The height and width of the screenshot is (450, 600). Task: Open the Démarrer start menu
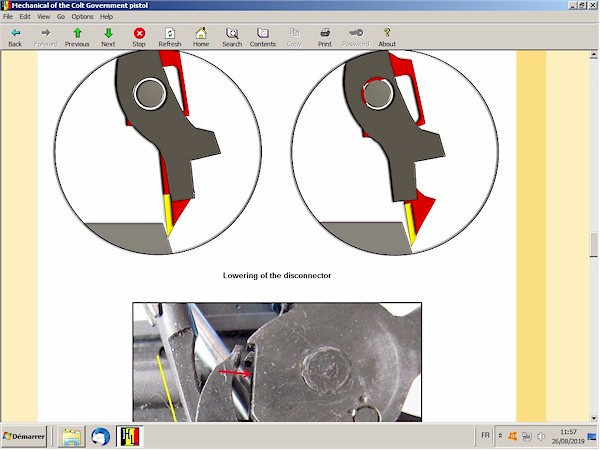click(24, 436)
